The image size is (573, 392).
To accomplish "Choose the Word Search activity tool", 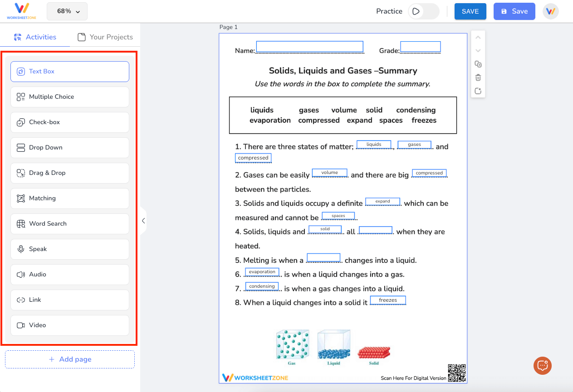I will (x=69, y=223).
